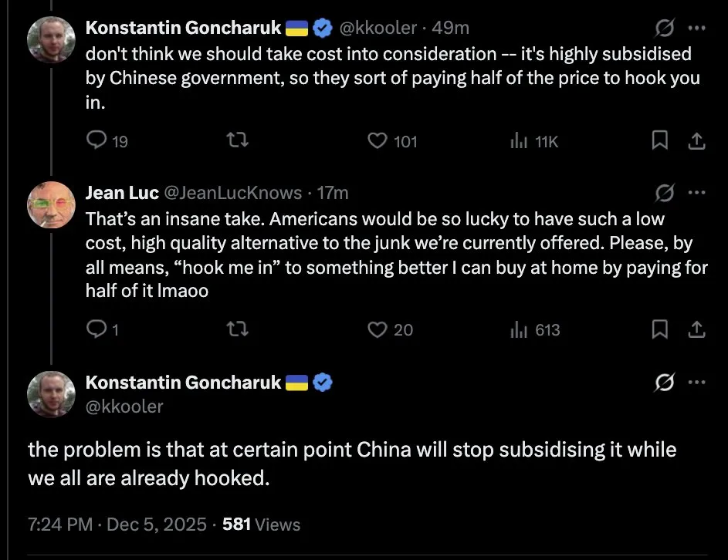Bookmark Konstantin's first tweet
Viewport: 728px width, 560px height.
[660, 140]
